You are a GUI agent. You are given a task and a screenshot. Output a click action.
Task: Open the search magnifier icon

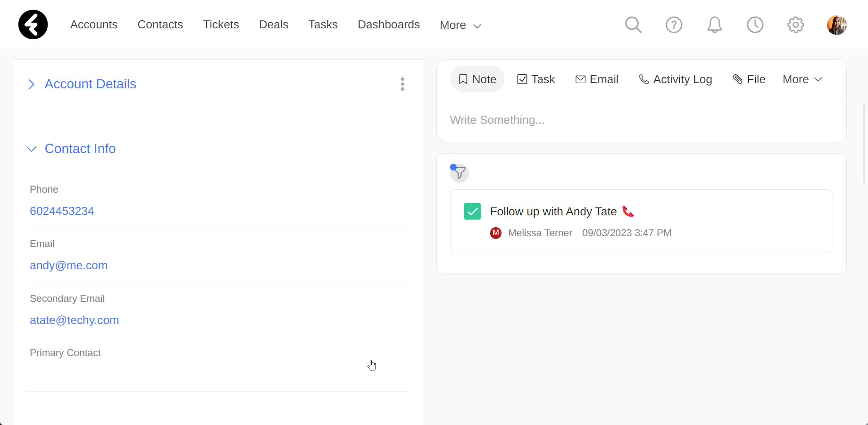(633, 25)
